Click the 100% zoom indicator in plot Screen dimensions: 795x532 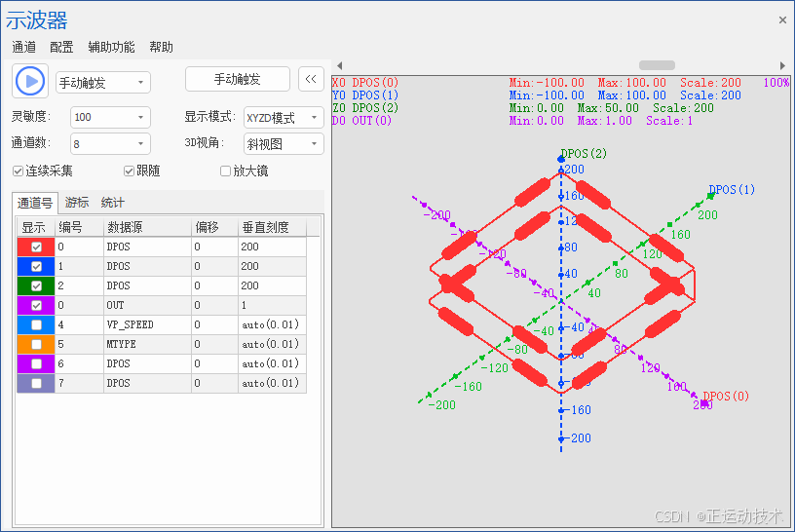coord(776,82)
